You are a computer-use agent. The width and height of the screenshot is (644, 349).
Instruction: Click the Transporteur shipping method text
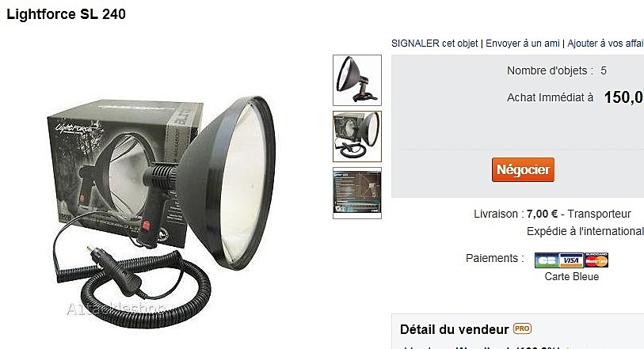(x=599, y=214)
